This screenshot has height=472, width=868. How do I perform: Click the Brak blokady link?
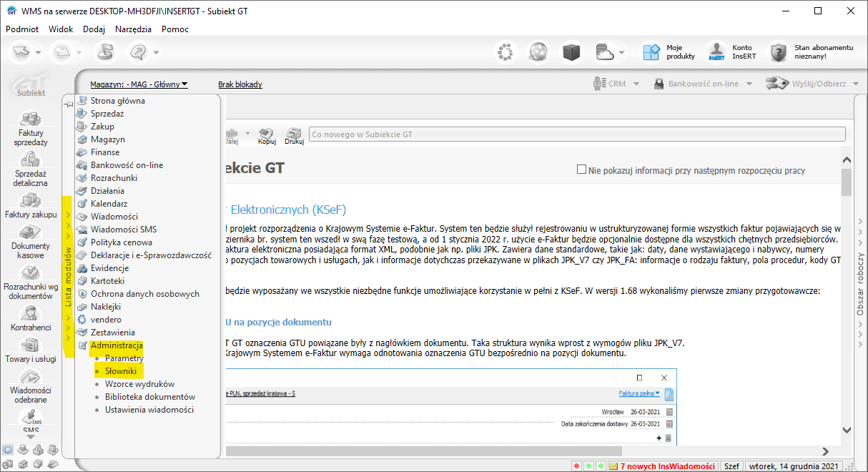(x=240, y=84)
